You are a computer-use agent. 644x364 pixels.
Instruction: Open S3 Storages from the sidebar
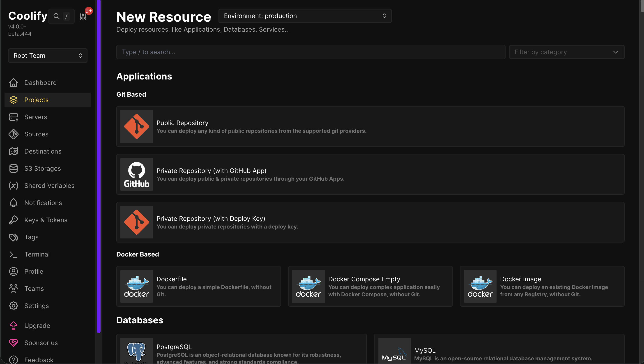click(x=42, y=168)
